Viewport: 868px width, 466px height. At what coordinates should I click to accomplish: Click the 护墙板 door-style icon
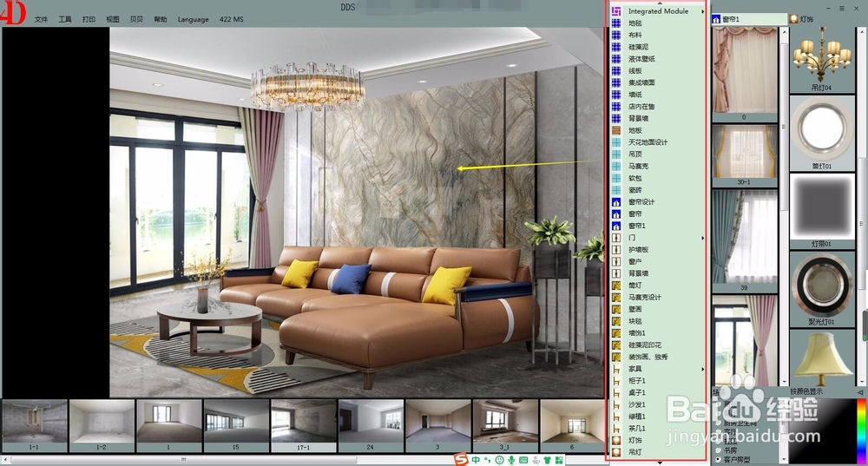point(616,250)
